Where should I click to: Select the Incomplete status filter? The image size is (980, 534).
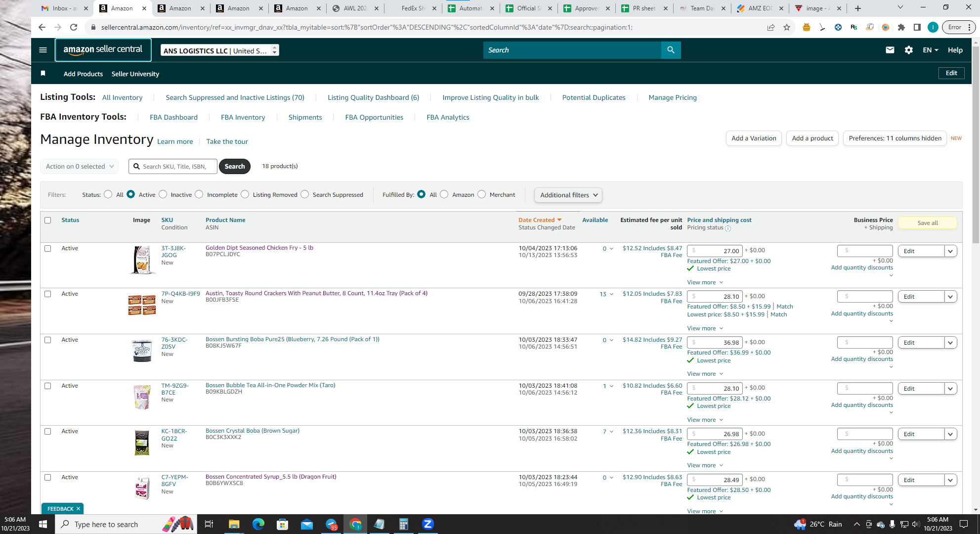point(199,194)
